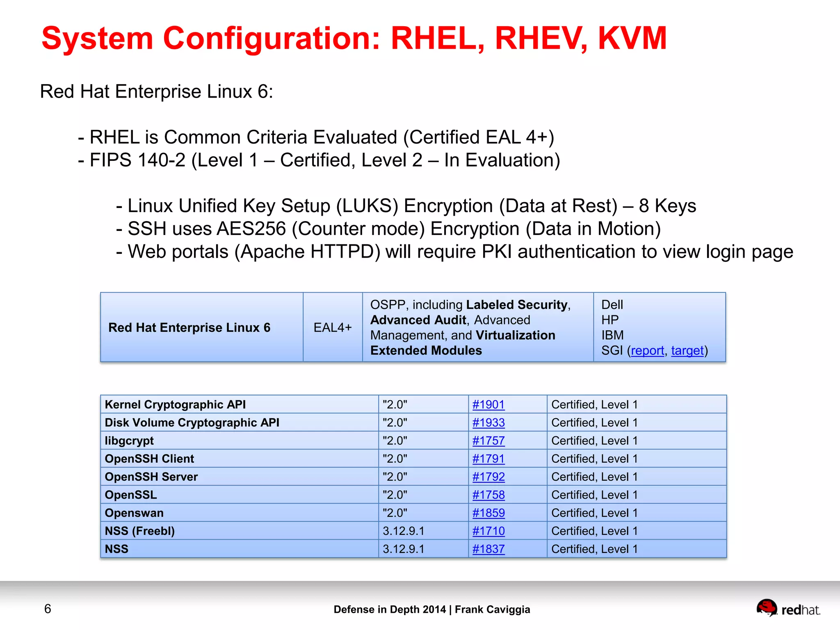Open certificate link #1792
This screenshot has height=630, width=840.
(x=488, y=477)
